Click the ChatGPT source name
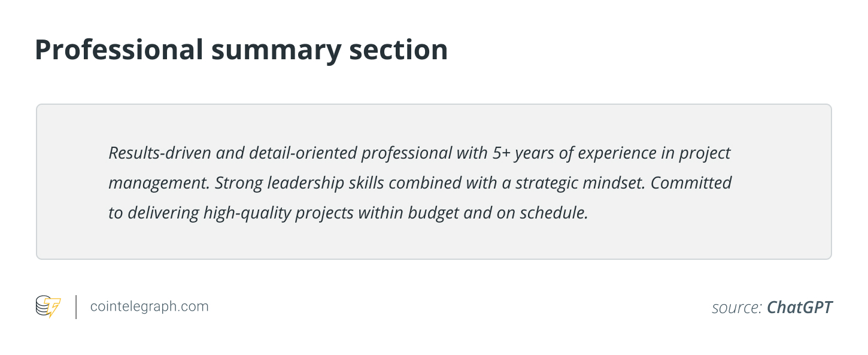Viewport: 868px width, 355px height. click(799, 308)
